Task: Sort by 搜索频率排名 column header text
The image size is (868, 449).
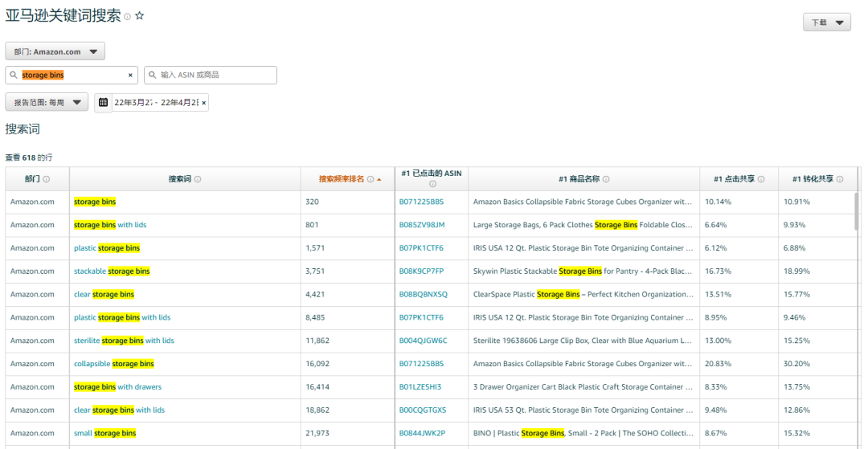Action: pos(342,179)
